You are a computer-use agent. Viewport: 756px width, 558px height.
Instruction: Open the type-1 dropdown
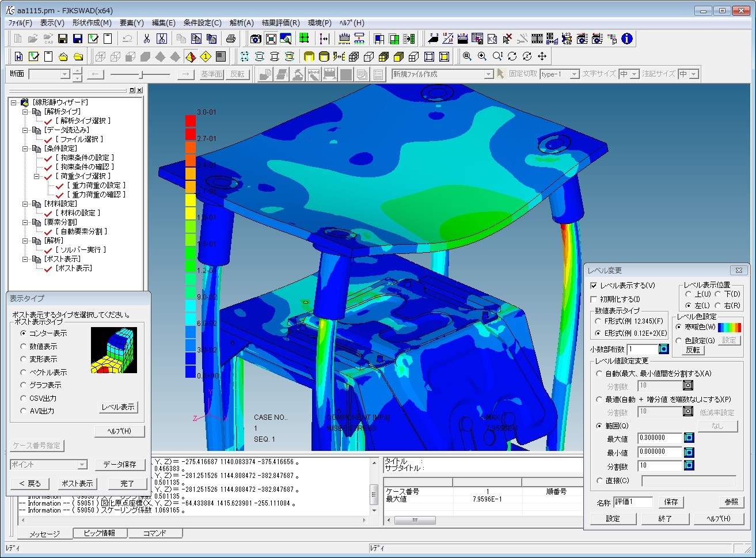[x=574, y=74]
